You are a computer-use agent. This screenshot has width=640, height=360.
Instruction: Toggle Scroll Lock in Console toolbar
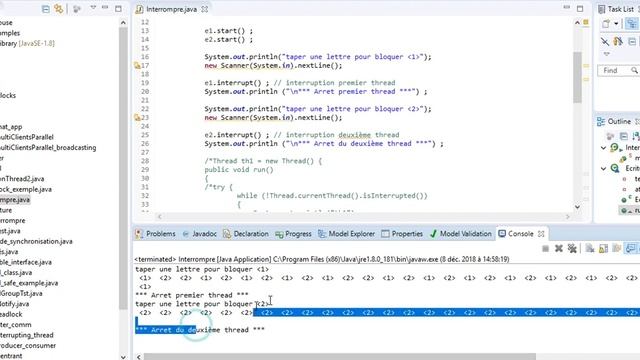tap(603, 249)
